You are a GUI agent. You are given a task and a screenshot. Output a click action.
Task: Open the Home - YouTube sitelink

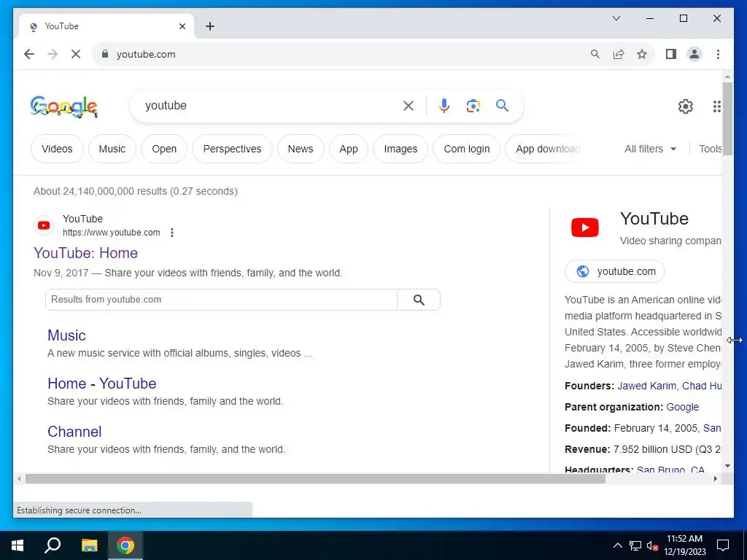(x=102, y=384)
